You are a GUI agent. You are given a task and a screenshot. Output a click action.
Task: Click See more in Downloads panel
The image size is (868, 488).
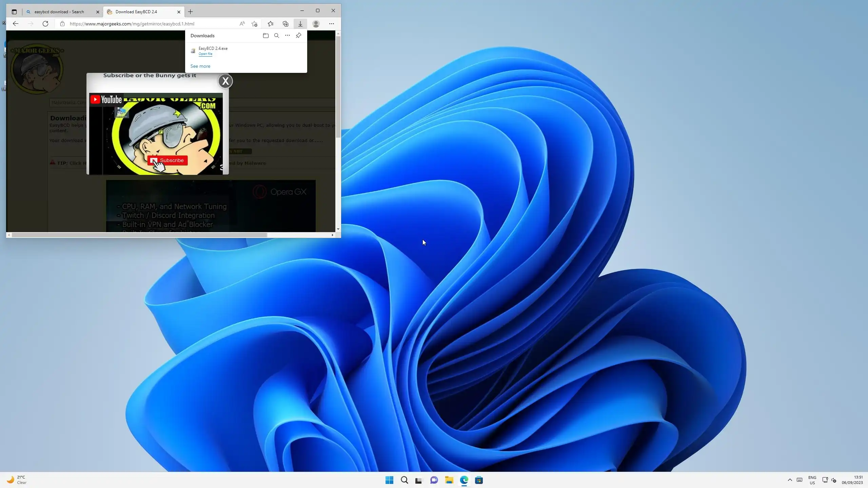(x=200, y=66)
